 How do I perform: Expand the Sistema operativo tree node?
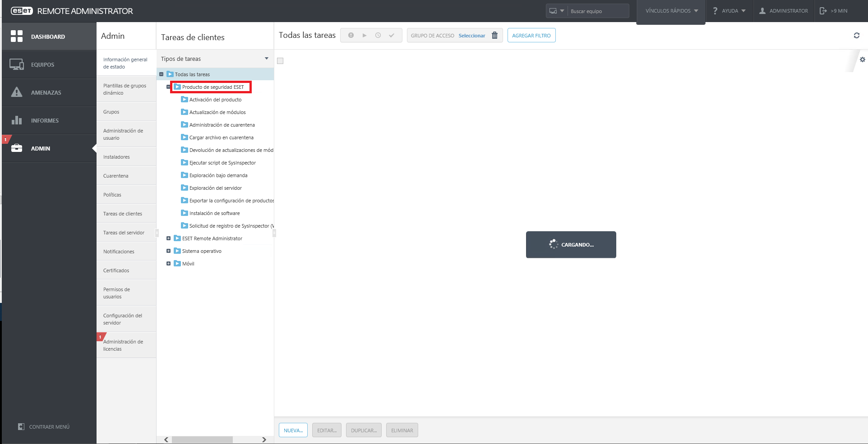pos(168,251)
